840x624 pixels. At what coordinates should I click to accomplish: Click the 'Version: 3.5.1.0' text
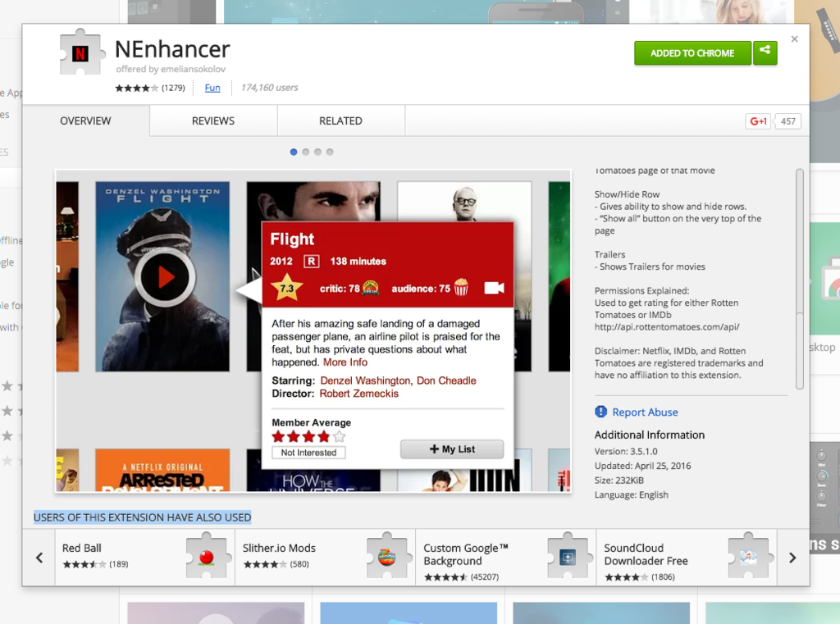point(626,452)
